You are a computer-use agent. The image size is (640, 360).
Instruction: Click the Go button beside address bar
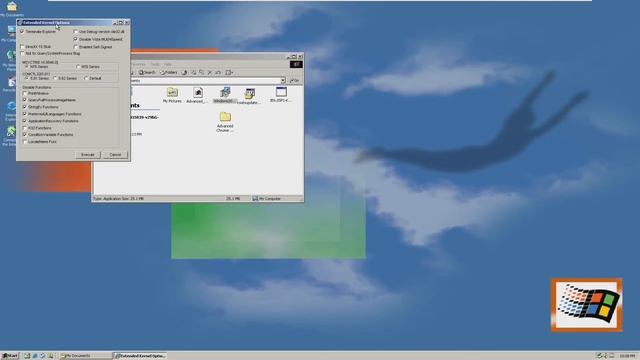click(294, 80)
